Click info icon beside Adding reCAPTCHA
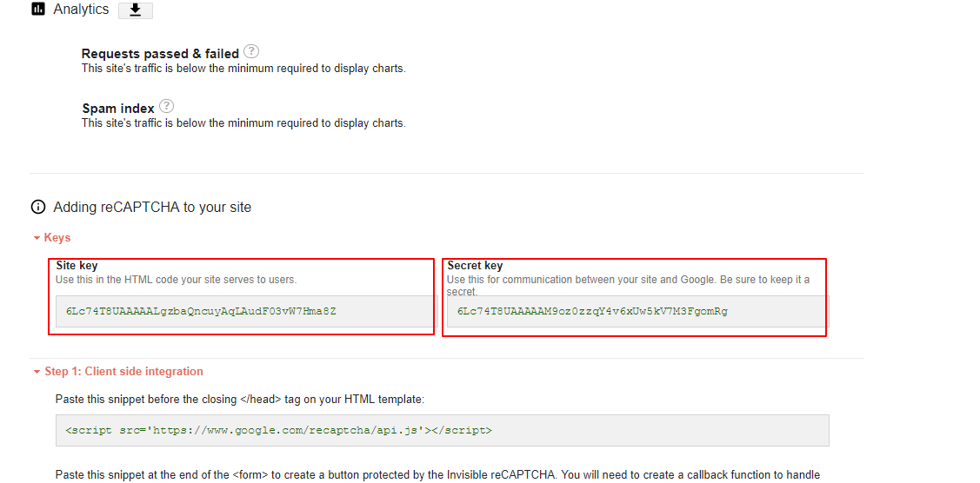This screenshot has width=980, height=483. [x=38, y=207]
